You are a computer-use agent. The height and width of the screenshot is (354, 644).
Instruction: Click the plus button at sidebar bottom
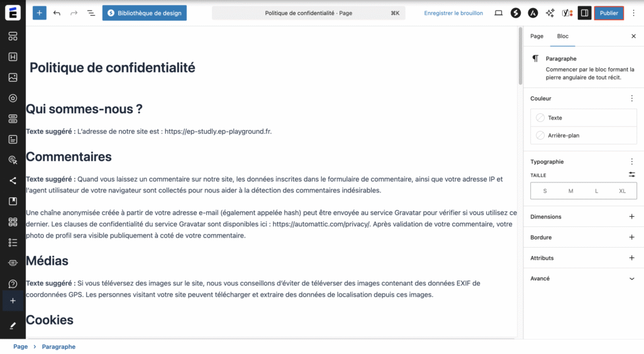click(13, 301)
